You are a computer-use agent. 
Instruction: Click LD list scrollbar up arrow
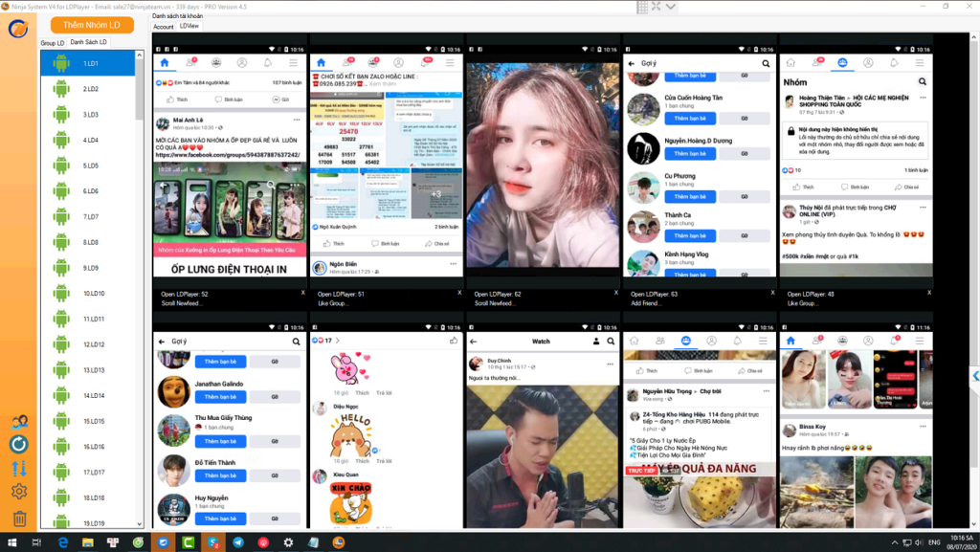click(140, 55)
